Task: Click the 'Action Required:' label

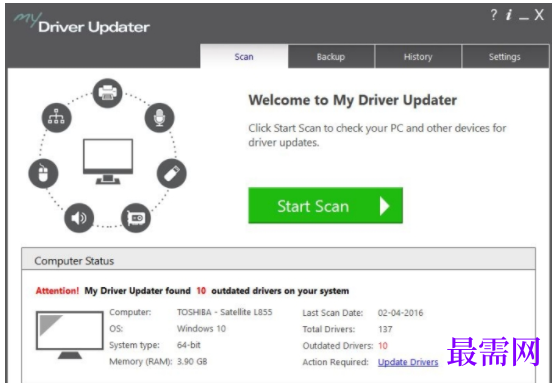Action: (335, 362)
